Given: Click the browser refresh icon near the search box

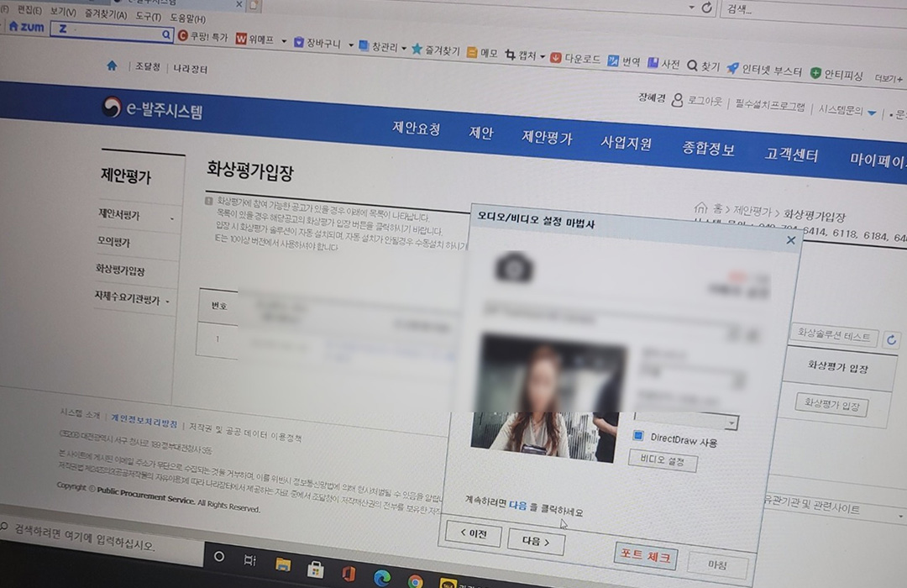Looking at the screenshot, I should coord(707,8).
